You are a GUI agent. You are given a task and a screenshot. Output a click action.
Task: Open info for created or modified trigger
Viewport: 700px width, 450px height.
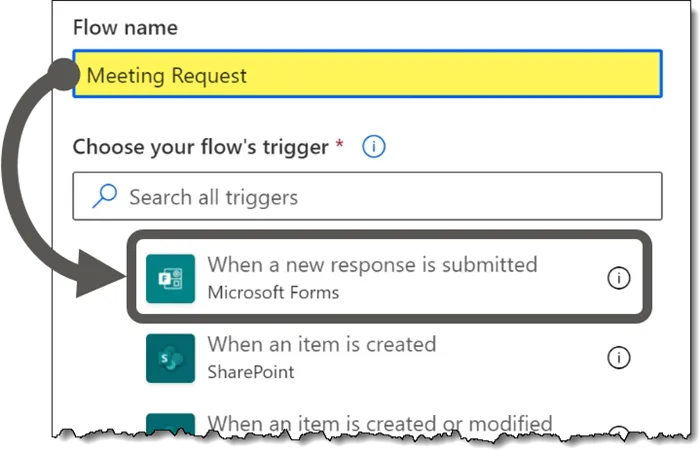click(619, 432)
